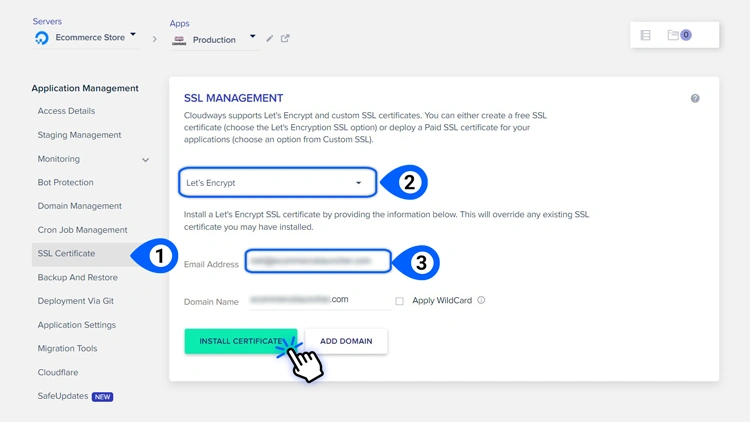Click the Add Domain button
This screenshot has width=750, height=422.
tap(346, 341)
